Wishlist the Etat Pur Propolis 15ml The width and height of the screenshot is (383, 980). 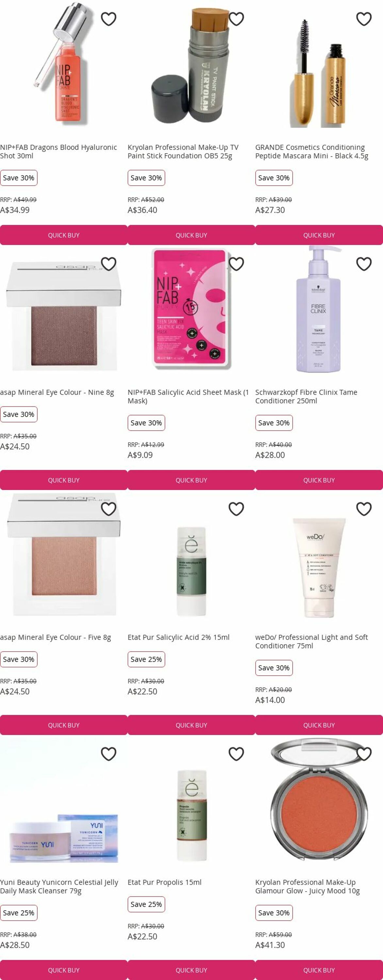(236, 754)
